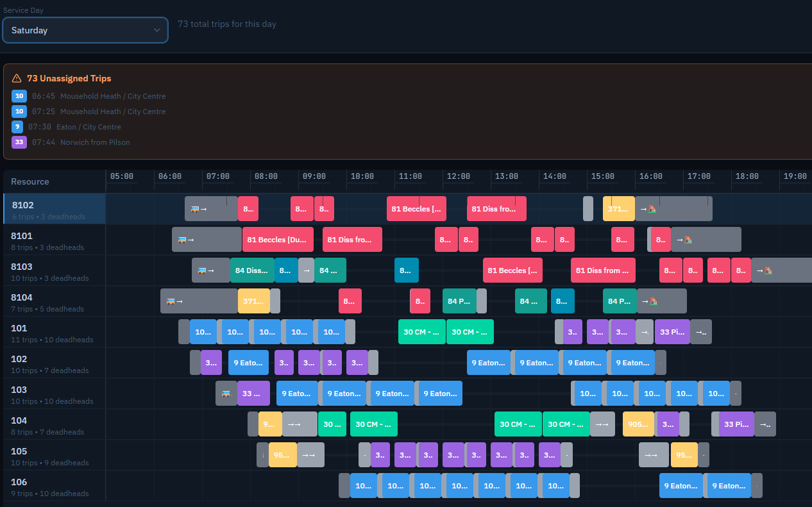812x507 pixels.
Task: Click the 10:00 marker in timeline header
Action: coord(362,176)
